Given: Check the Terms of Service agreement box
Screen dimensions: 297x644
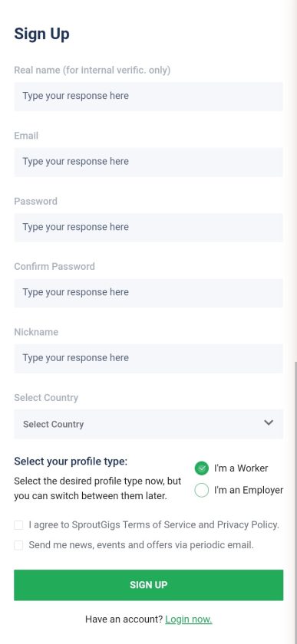Looking at the screenshot, I should (18, 525).
